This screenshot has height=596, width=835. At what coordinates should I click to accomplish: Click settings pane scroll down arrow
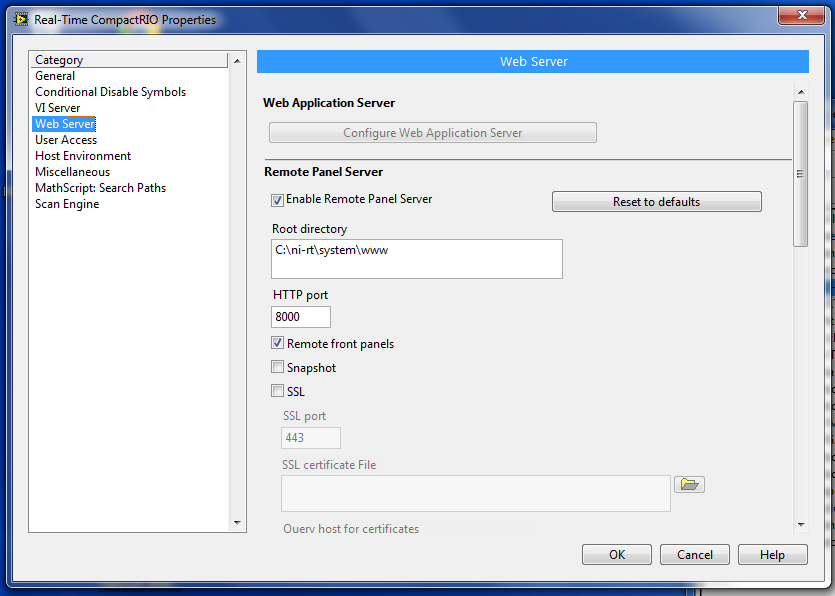(x=801, y=525)
